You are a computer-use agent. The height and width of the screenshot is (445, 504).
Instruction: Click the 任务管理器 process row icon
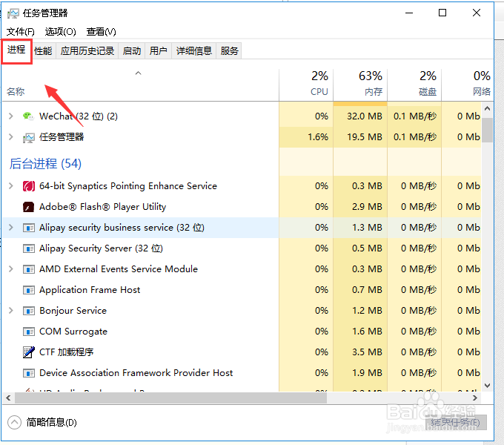pos(28,137)
